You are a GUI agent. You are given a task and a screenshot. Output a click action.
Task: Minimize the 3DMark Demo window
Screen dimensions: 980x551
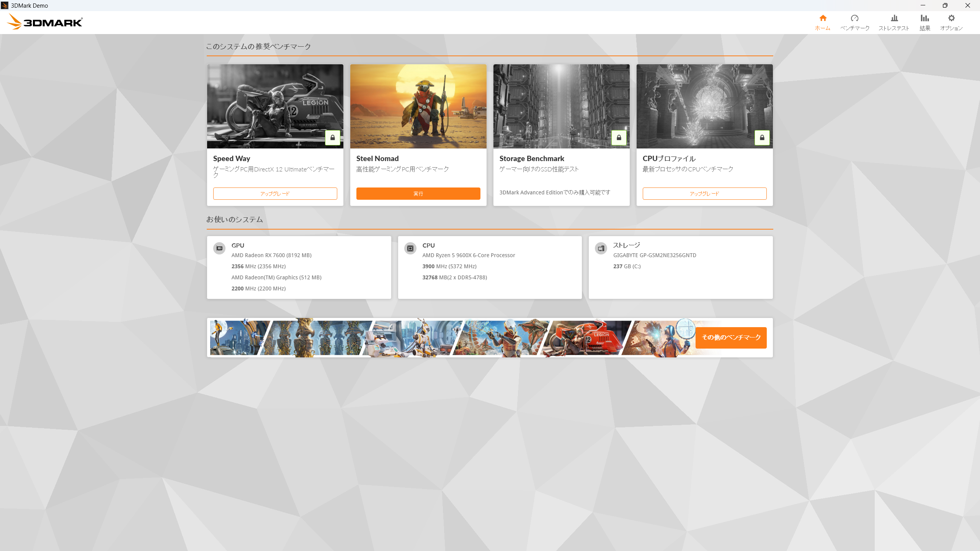923,5
